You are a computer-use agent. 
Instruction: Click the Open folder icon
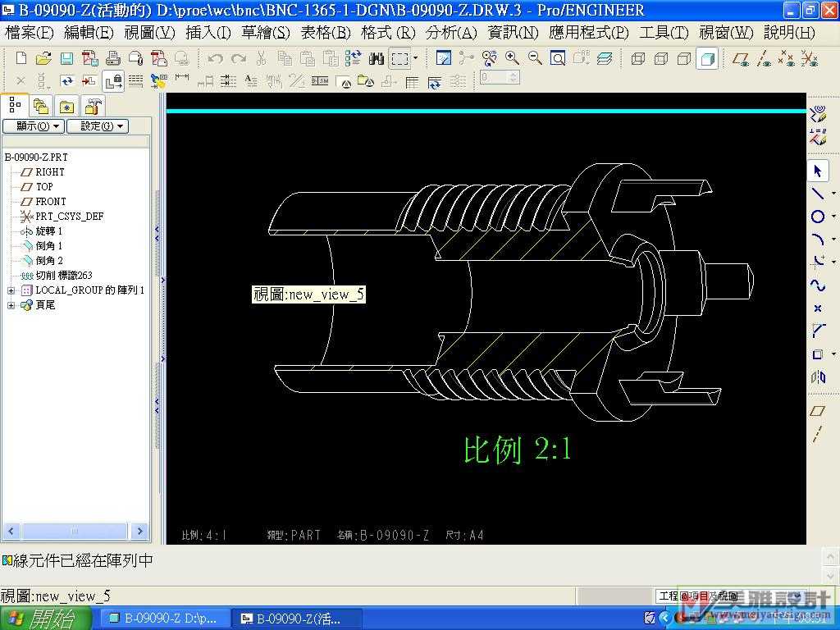click(x=43, y=58)
